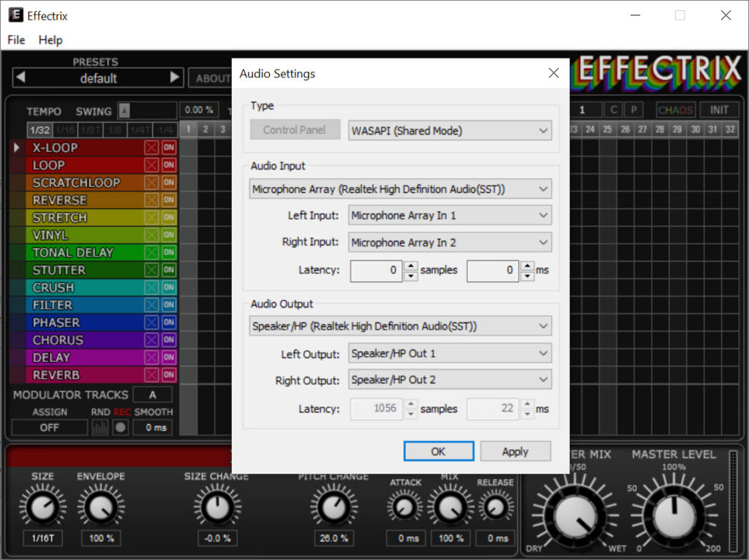Clear the SCRATCHLOOP track X icon

tap(151, 182)
